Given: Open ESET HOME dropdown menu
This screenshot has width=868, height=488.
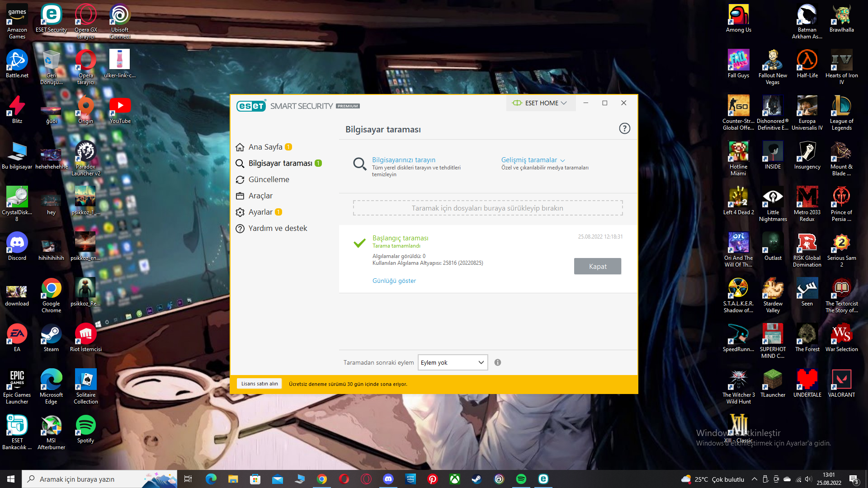Looking at the screenshot, I should pyautogui.click(x=540, y=103).
